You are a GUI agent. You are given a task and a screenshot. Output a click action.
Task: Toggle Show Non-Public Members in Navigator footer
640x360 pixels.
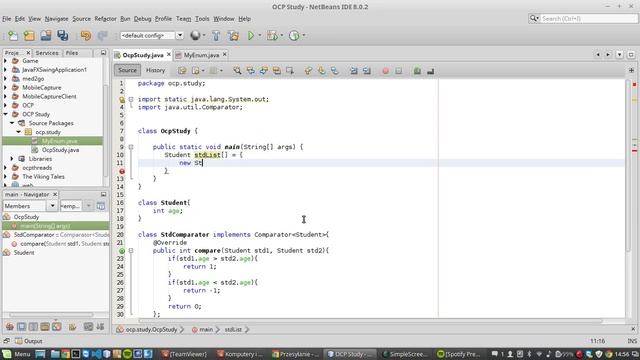[x=45, y=327]
